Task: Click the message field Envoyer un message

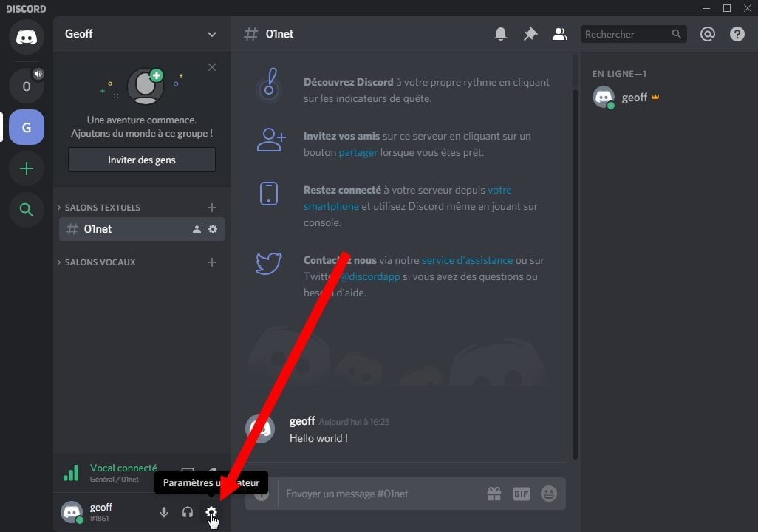Action: click(382, 494)
